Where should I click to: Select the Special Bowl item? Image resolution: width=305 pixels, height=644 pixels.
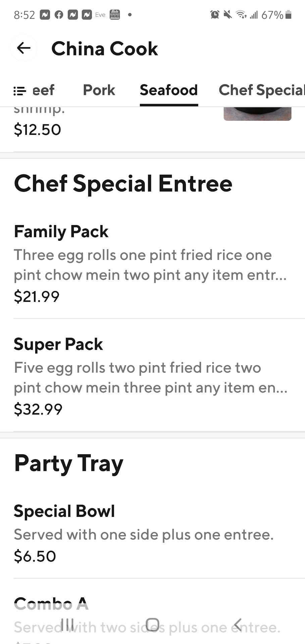[x=151, y=533]
